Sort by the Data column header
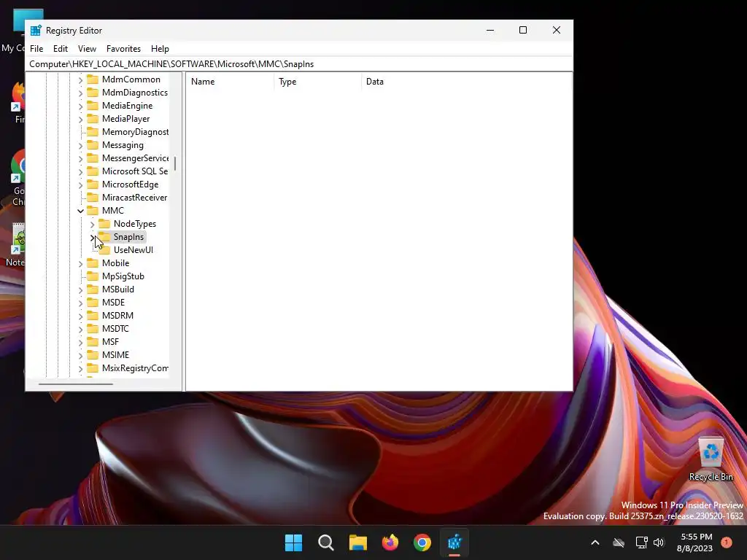This screenshot has width=747, height=560. tap(466, 82)
